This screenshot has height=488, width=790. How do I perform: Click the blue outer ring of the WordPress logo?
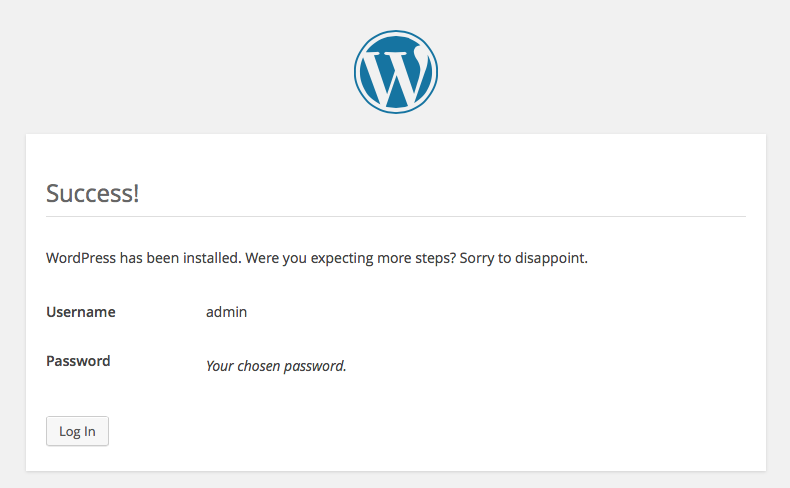396,32
